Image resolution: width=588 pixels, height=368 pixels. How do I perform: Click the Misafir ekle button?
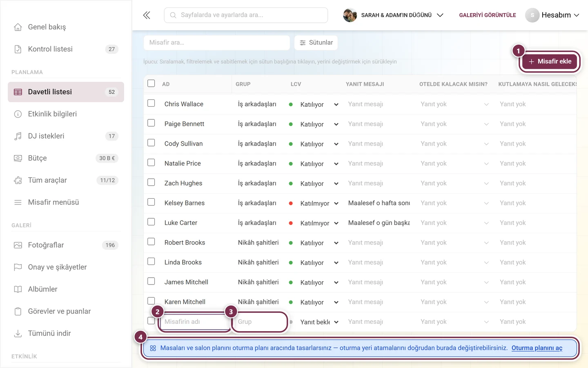tap(550, 61)
